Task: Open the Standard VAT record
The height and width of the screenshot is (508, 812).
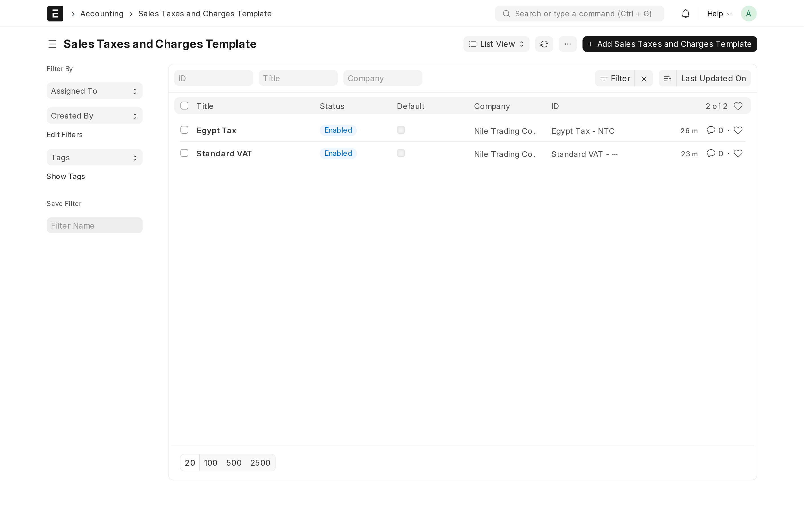Action: [x=224, y=154]
